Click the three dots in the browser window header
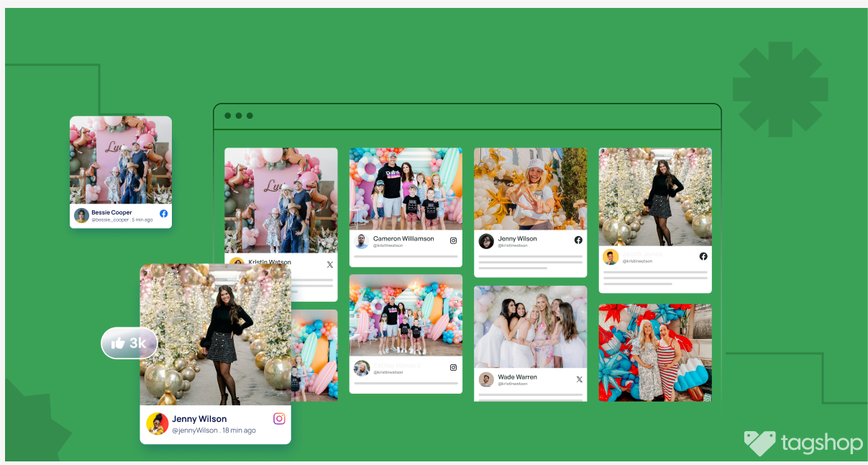The height and width of the screenshot is (465, 868). (239, 116)
